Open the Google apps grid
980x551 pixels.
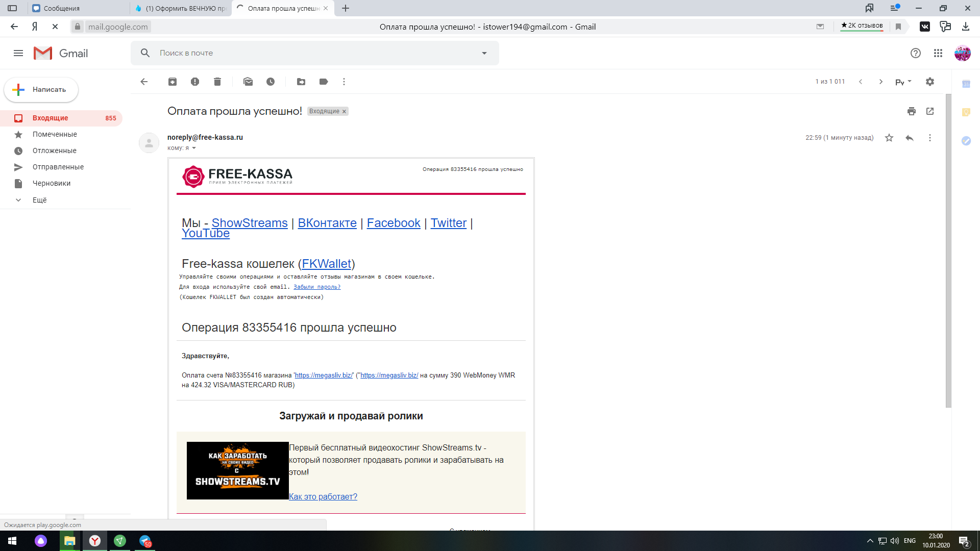pos(938,53)
